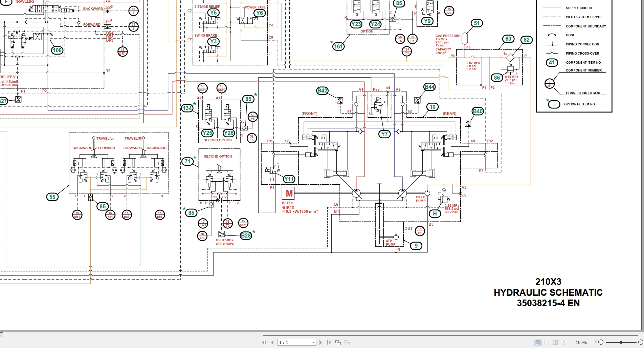Zoom in using the plus icon
This screenshot has width=644, height=348.
(641, 342)
